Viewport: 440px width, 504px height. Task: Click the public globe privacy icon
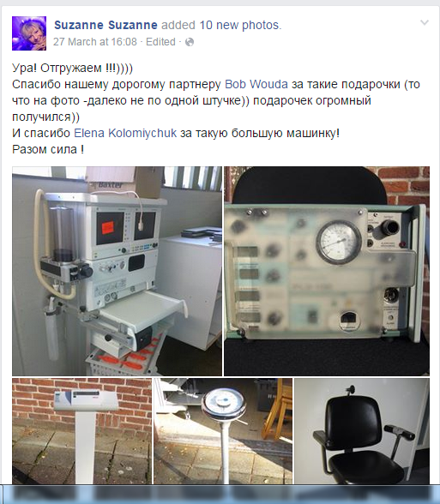(x=190, y=42)
